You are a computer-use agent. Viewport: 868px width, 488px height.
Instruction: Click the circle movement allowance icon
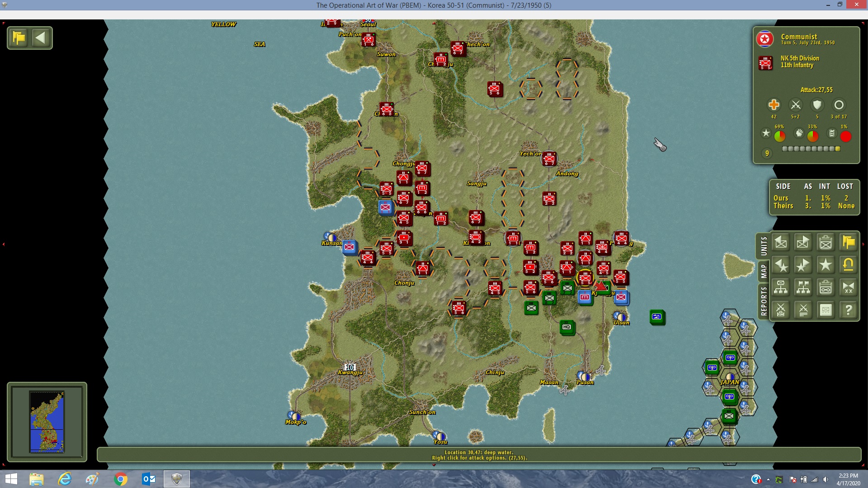839,105
